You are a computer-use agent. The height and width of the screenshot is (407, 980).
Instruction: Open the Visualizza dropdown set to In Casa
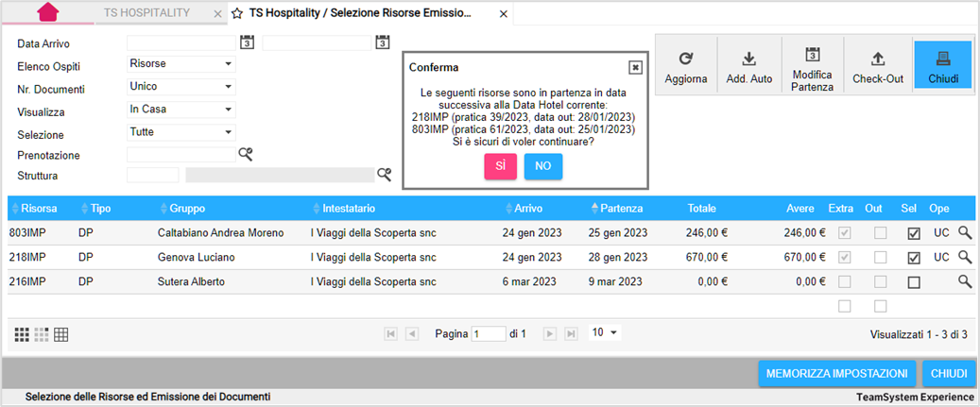[181, 110]
